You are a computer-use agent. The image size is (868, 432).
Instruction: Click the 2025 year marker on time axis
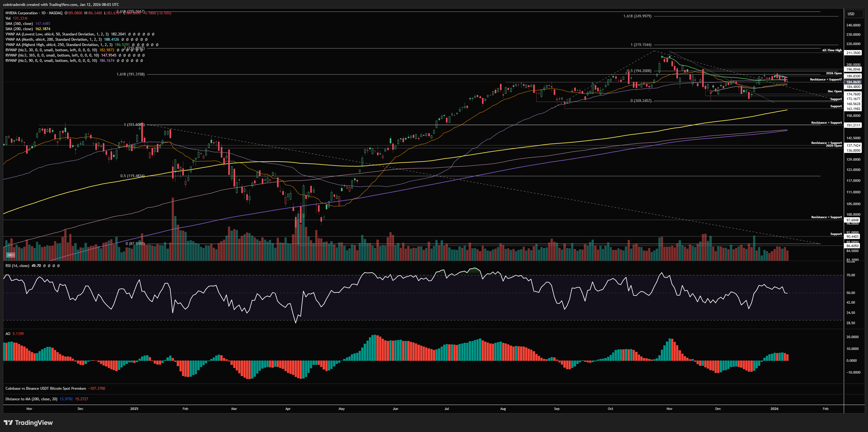[134, 409]
